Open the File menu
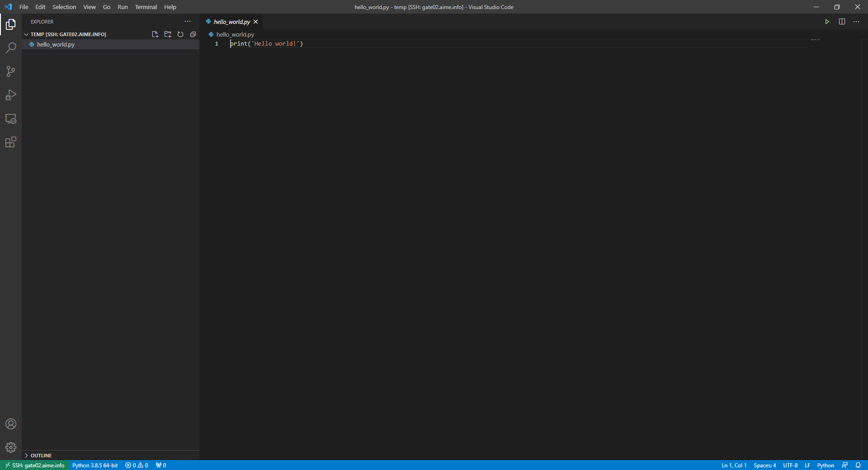 [x=24, y=7]
